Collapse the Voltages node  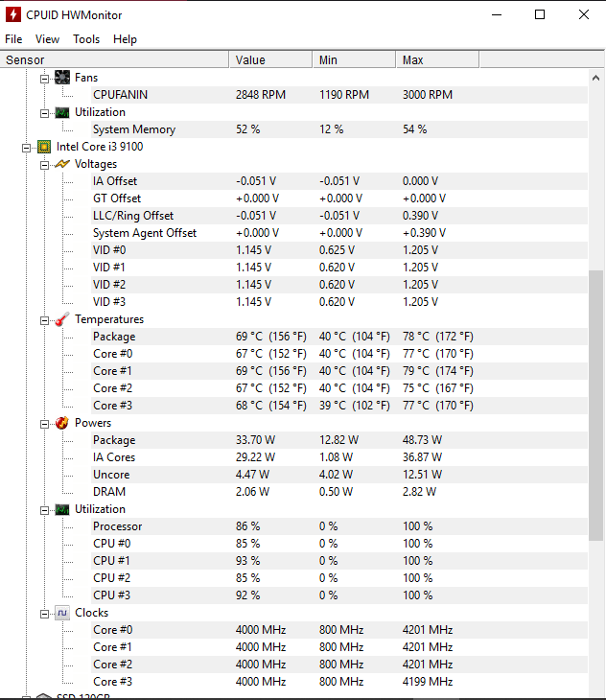click(x=44, y=165)
